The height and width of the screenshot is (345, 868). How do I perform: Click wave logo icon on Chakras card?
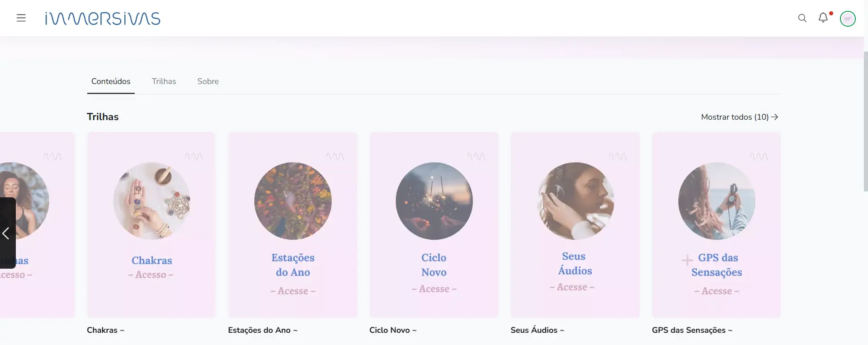(x=193, y=156)
